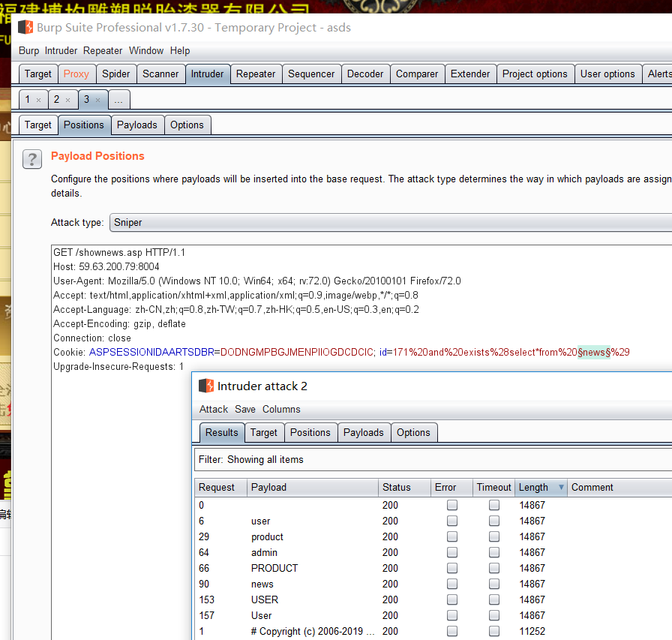Toggle Timeout checkbox in the USER payload row

[494, 599]
